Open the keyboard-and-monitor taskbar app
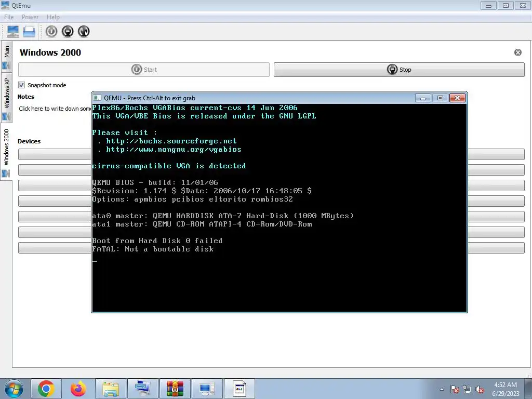The image size is (532, 399). point(143,389)
